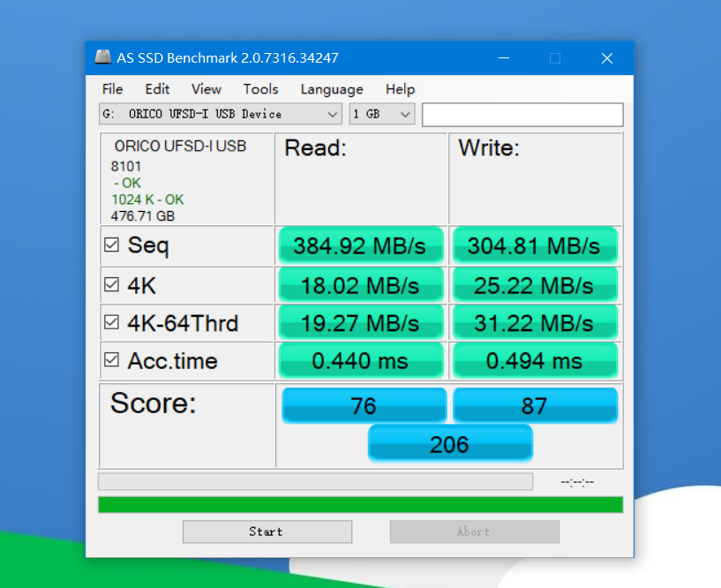721x588 pixels.
Task: Click the AS SSD Benchmark title bar icon
Action: (103, 57)
